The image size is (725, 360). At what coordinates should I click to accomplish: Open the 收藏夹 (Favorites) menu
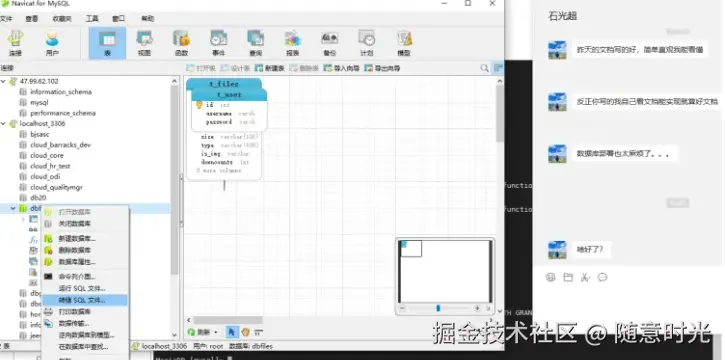click(62, 18)
